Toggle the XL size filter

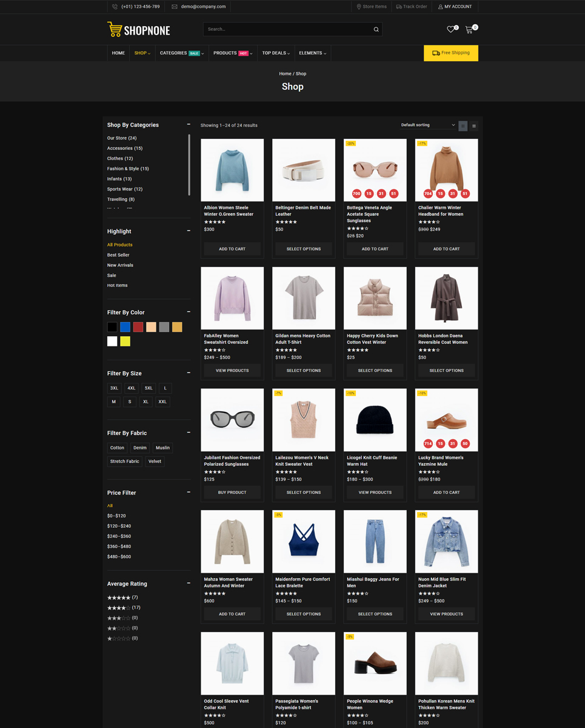point(145,402)
